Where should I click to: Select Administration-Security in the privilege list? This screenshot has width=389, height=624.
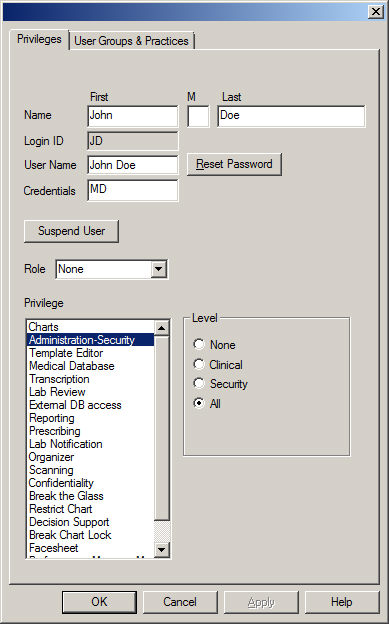pos(90,340)
